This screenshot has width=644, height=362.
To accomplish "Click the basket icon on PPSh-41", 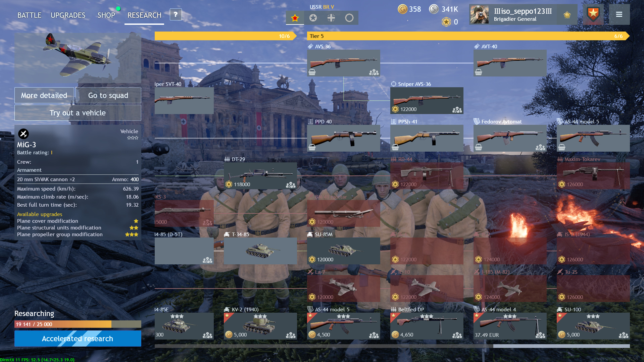I will [x=395, y=147].
